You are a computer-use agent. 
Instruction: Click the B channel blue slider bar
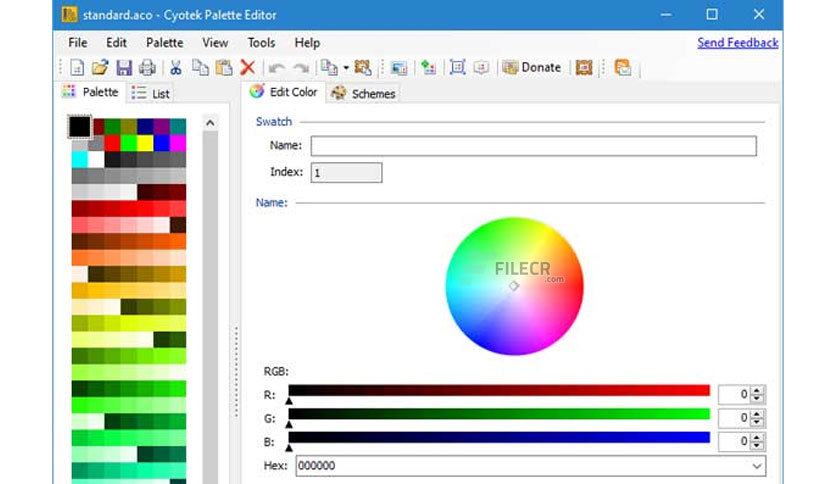pos(499,437)
